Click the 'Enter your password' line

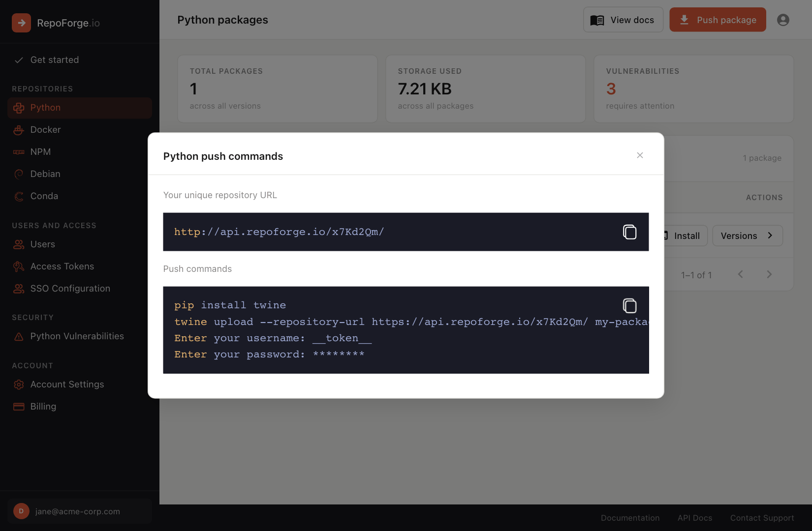click(269, 354)
